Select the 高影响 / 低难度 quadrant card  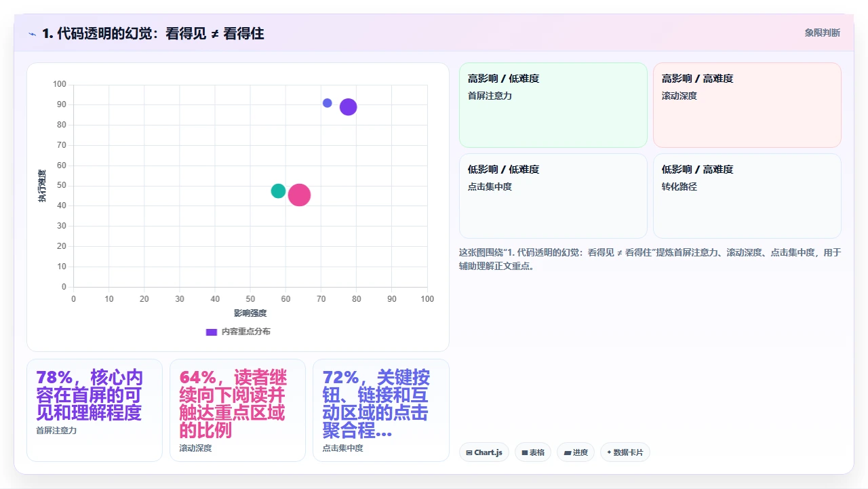click(553, 105)
